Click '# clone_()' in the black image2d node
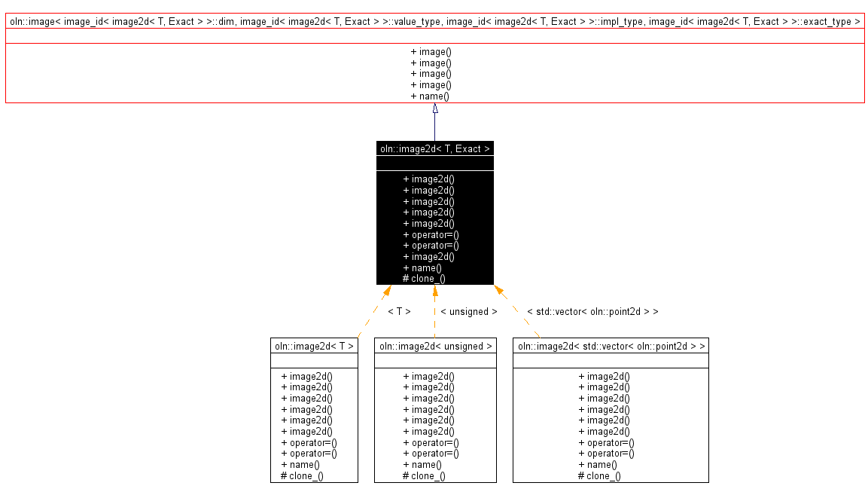The image size is (868, 495). point(424,279)
